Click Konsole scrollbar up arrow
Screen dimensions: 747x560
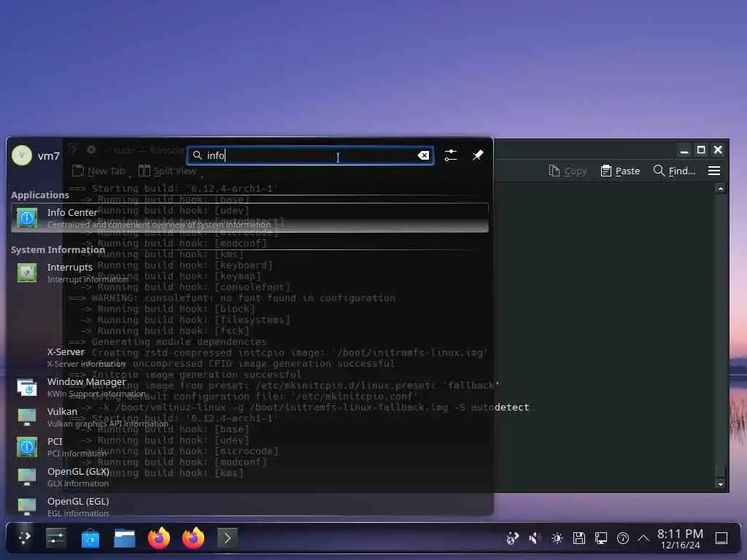click(720, 189)
